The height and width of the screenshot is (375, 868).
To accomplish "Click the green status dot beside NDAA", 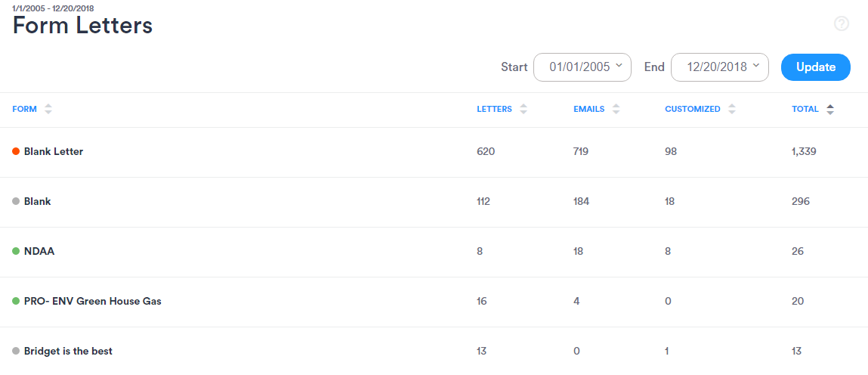I will point(16,251).
